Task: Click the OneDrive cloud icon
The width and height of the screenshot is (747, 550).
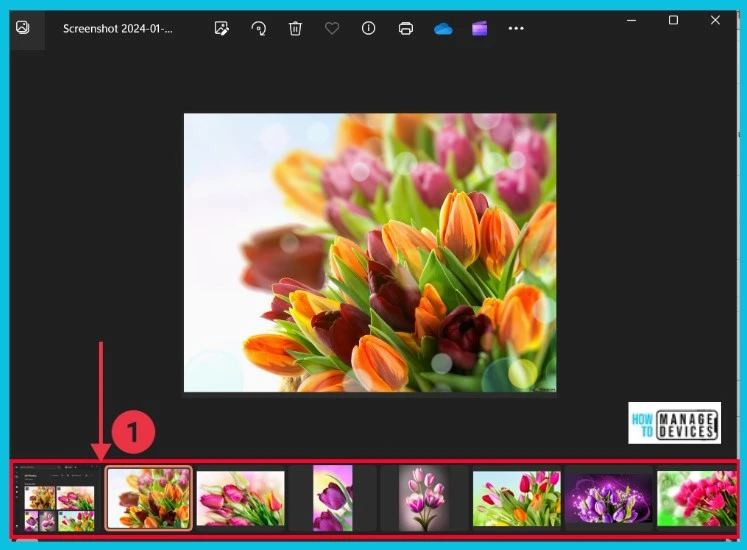Action: pyautogui.click(x=443, y=28)
